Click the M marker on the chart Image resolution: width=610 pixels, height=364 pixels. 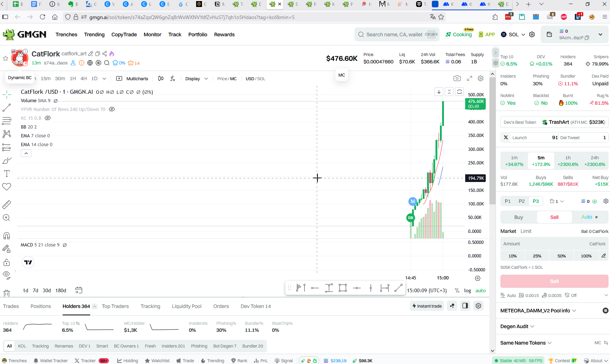413,201
